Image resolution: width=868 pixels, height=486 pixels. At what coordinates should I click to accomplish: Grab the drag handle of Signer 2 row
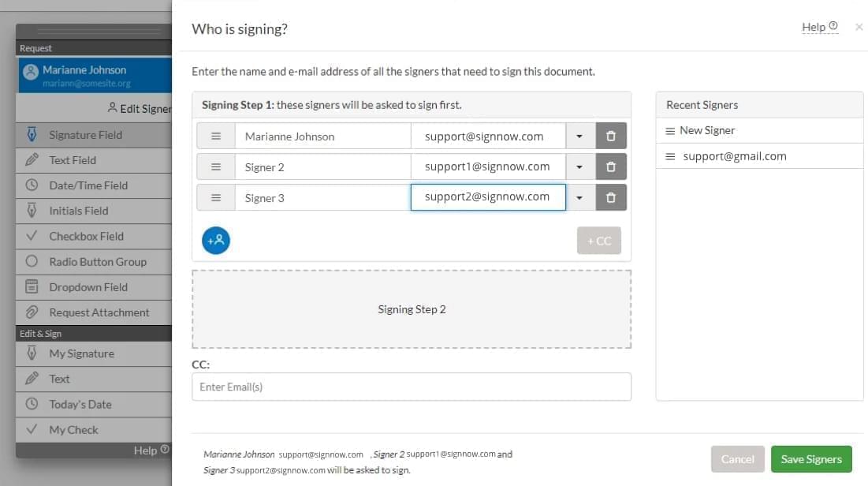(x=216, y=166)
